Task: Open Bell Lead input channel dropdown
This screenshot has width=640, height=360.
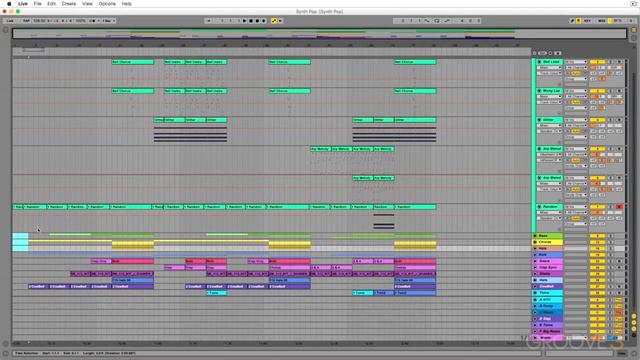Action: [x=576, y=67]
